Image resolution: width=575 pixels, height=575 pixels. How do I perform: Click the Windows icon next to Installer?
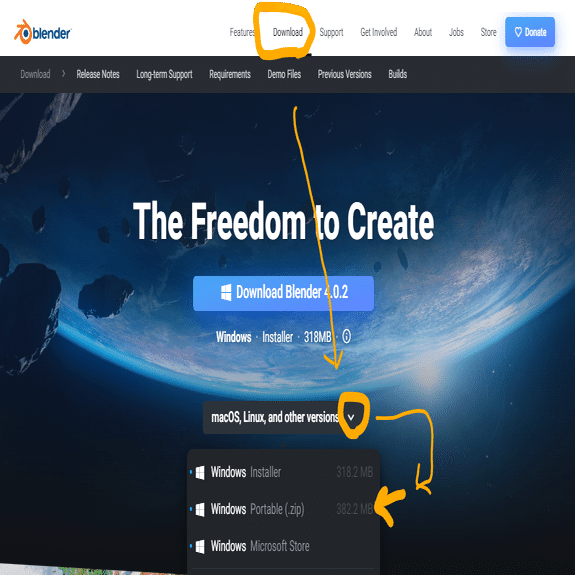(200, 472)
